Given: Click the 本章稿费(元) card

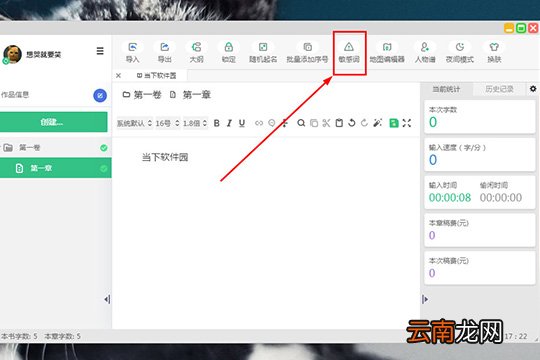Looking at the screenshot, I should 480,230.
